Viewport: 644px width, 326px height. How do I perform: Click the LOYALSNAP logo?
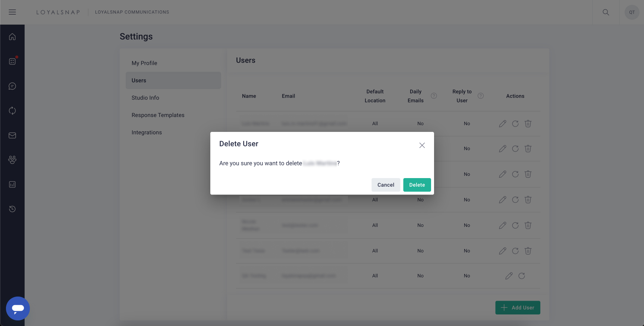point(58,12)
